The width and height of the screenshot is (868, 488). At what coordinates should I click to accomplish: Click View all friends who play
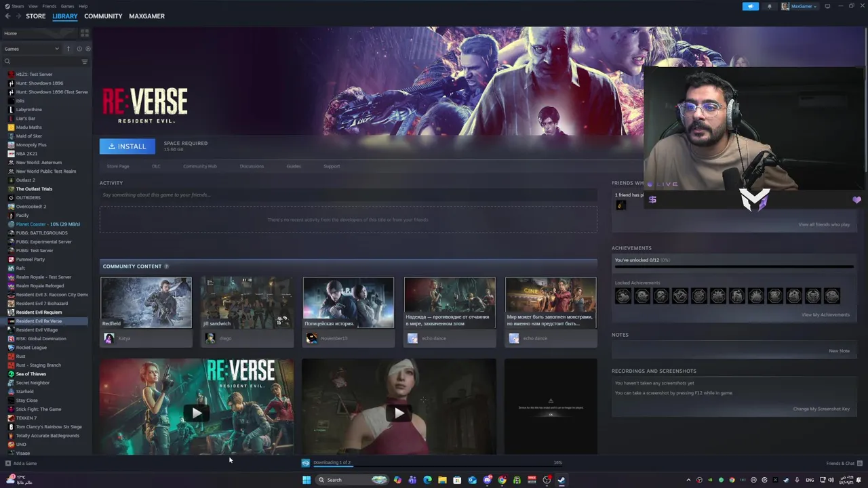pos(824,224)
